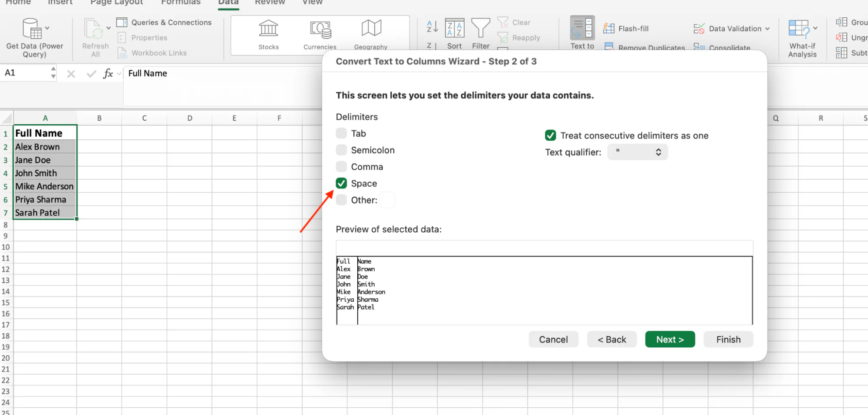Enable the Tab delimiter checkbox

341,133
